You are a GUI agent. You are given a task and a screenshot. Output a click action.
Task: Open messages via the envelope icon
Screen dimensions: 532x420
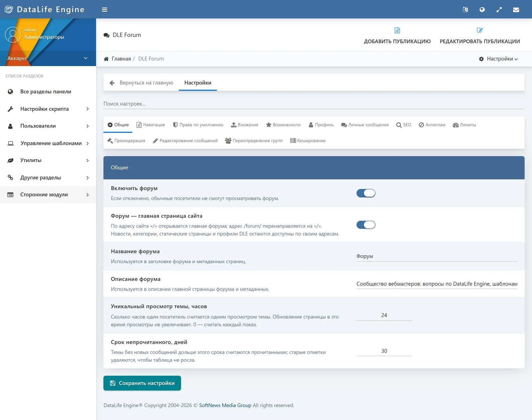pyautogui.click(x=516, y=10)
